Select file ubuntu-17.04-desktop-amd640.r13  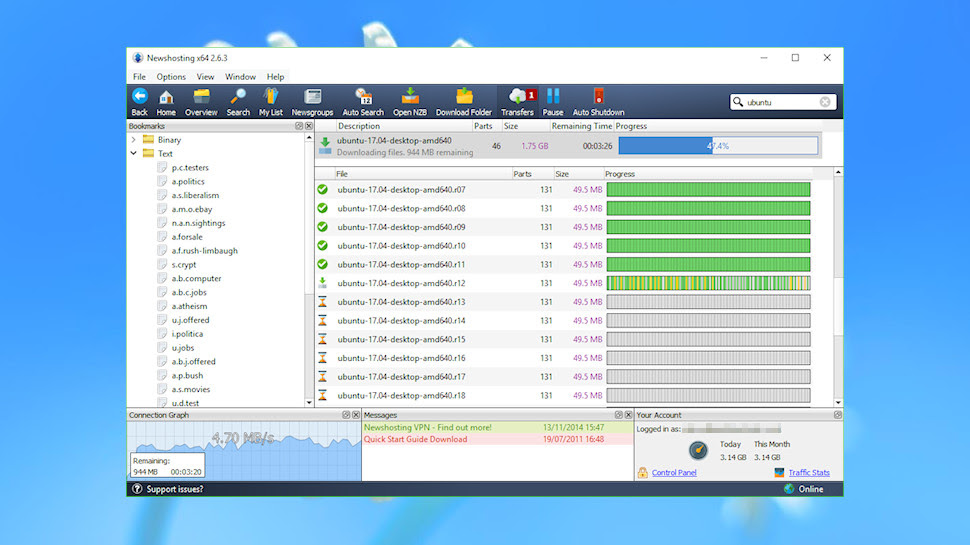pos(563,302)
